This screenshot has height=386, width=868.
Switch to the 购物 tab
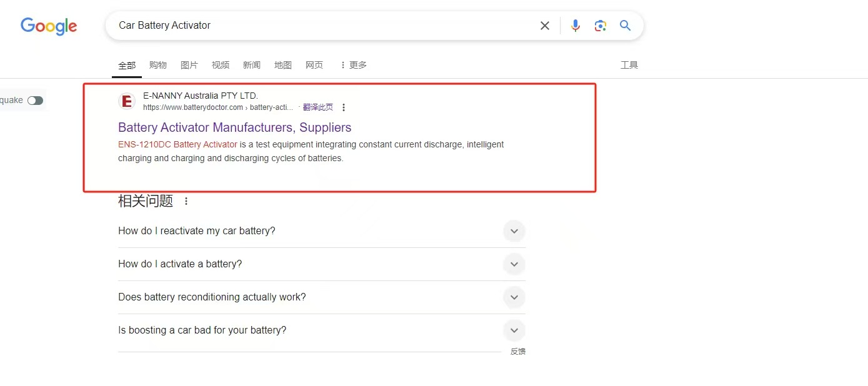tap(158, 65)
